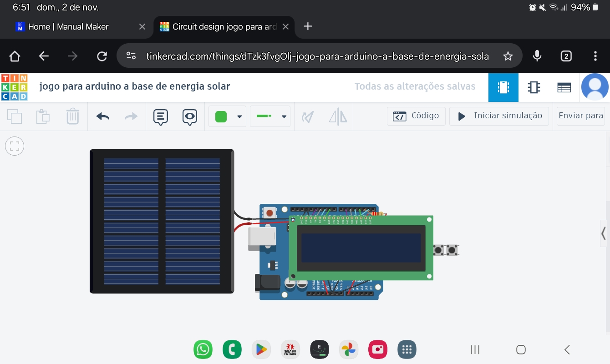Click the zoom to fit icon

coord(15,146)
